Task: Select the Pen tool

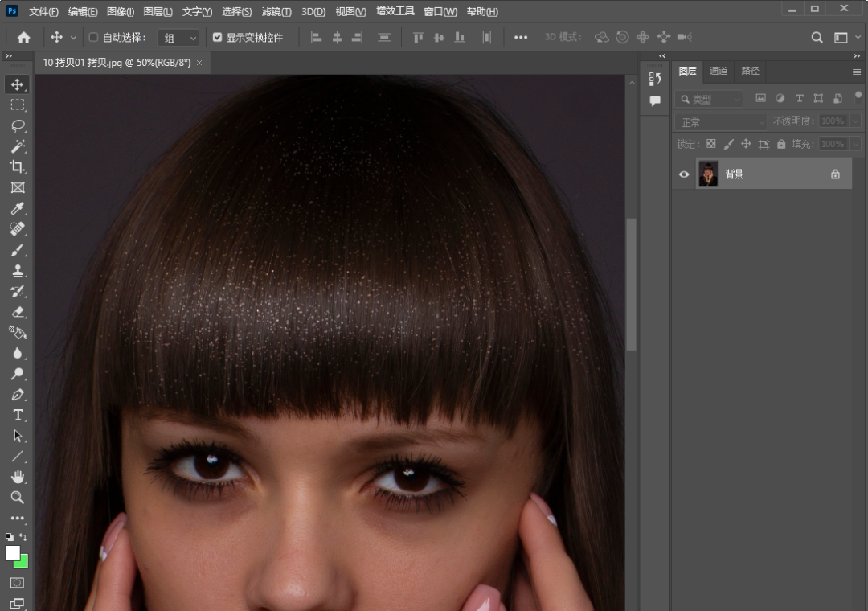Action: 18,395
